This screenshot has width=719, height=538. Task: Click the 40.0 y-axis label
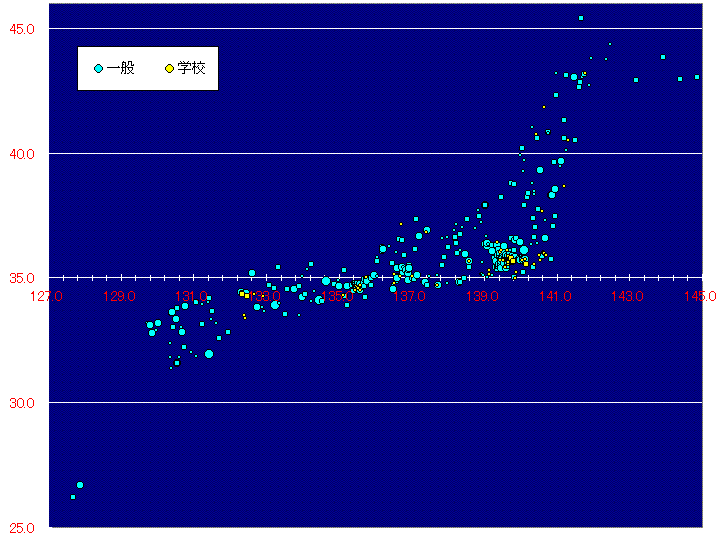[23, 154]
